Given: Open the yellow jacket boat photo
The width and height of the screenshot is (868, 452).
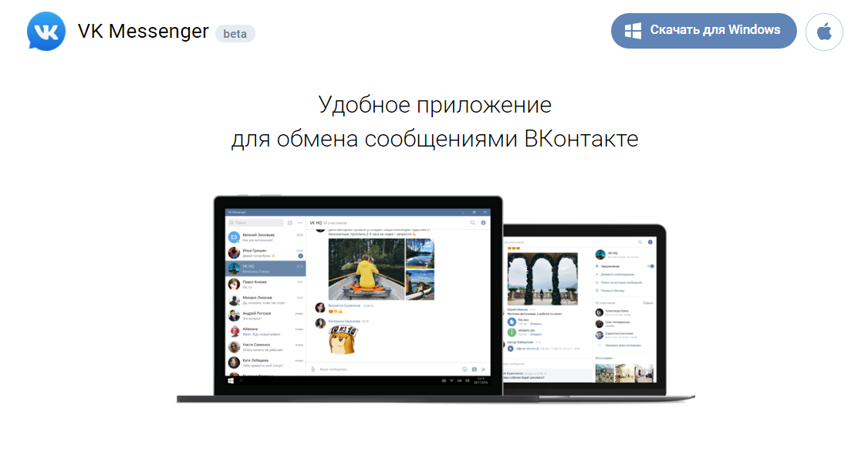Looking at the screenshot, I should coord(366,268).
